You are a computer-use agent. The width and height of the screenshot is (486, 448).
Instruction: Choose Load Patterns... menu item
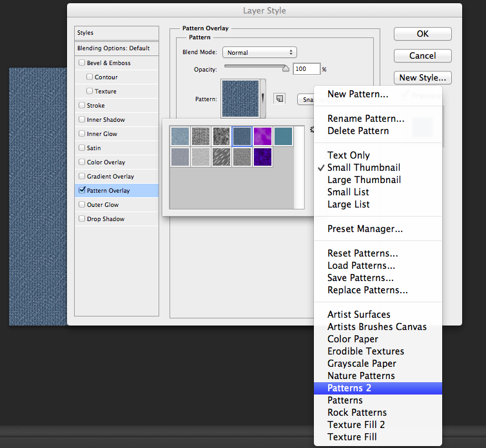click(x=378, y=266)
